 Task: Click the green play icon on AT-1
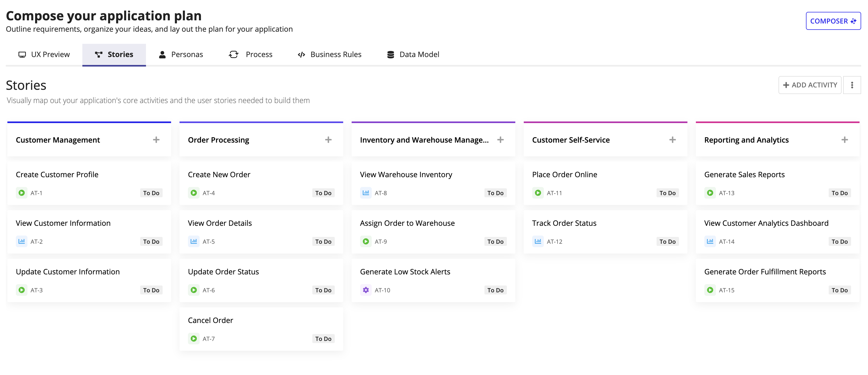coord(22,193)
